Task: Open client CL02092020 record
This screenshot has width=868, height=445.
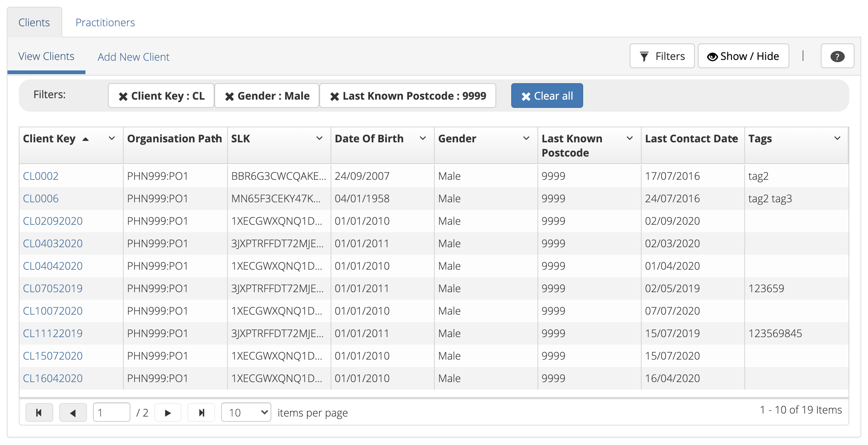Action: pos(53,221)
